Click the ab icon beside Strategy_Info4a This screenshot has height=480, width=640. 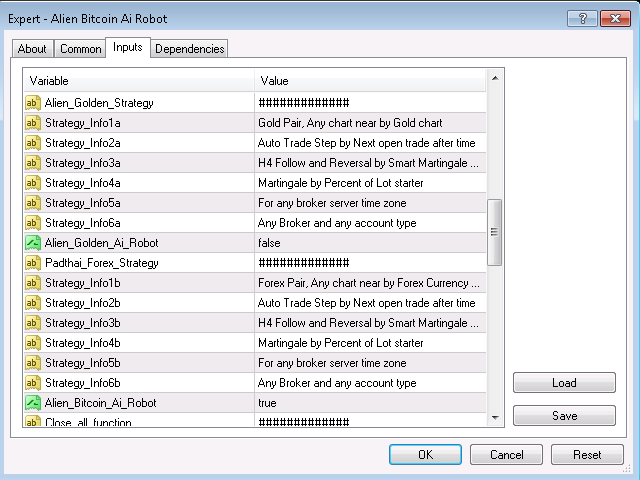coord(33,183)
